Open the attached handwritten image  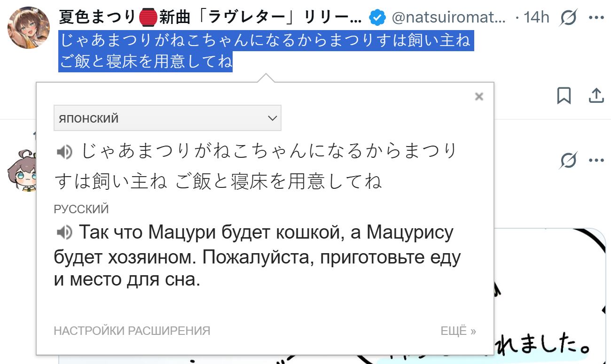pyautogui.click(x=550, y=296)
